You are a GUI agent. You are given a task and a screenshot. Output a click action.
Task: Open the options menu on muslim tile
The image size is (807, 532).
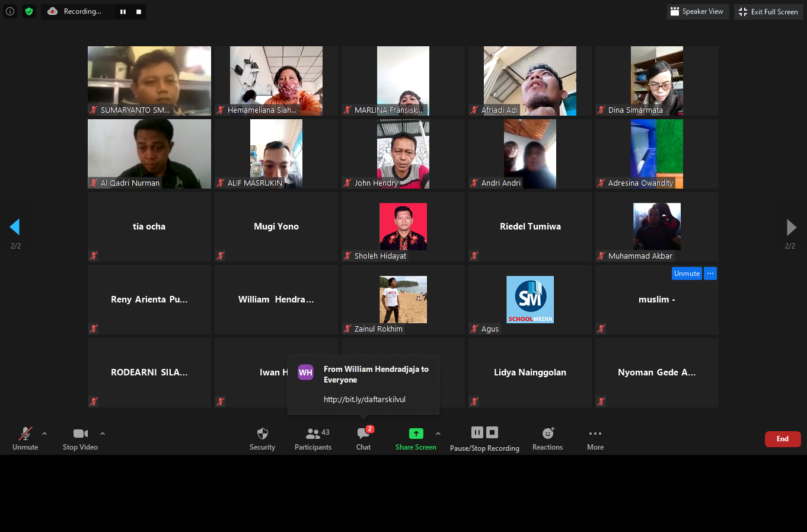[x=710, y=273]
